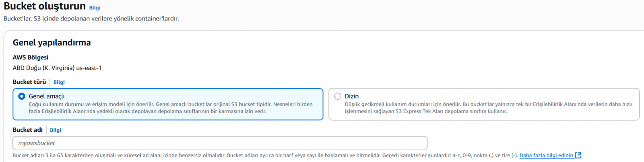Viewport: 644px width, 162px height.
Task: Open Bilgi link next to Bucket adı
Action: 56,130
